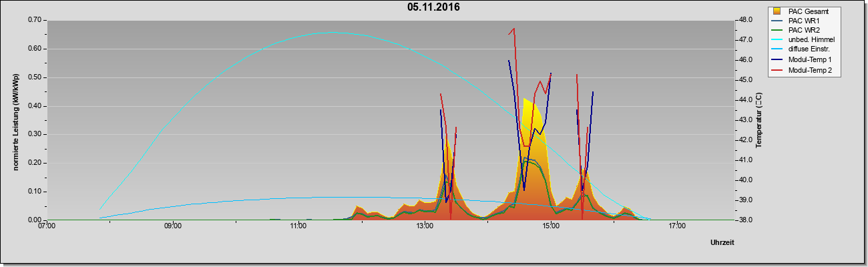
Task: Click the 09:00 time axis label
Action: 172,227
